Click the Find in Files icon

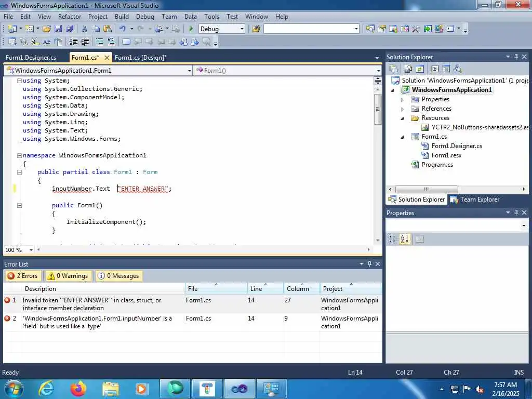tap(256, 29)
